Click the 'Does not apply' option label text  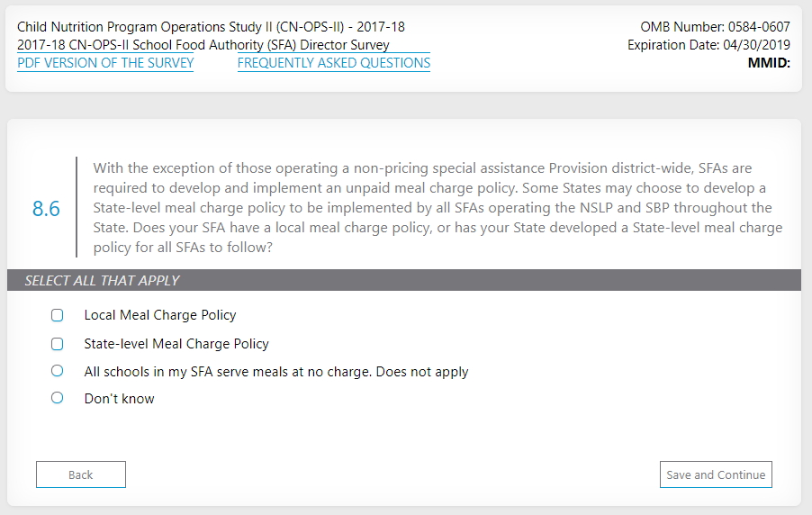(x=276, y=372)
